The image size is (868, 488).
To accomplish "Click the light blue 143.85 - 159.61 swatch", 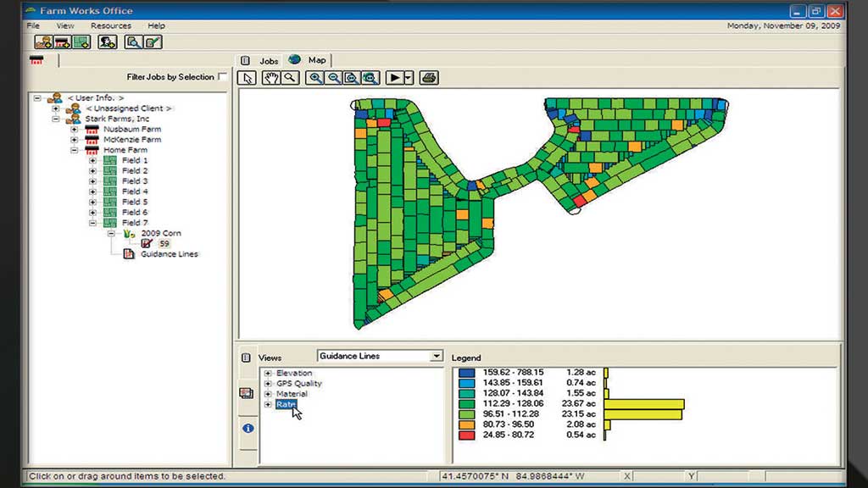I will [467, 383].
